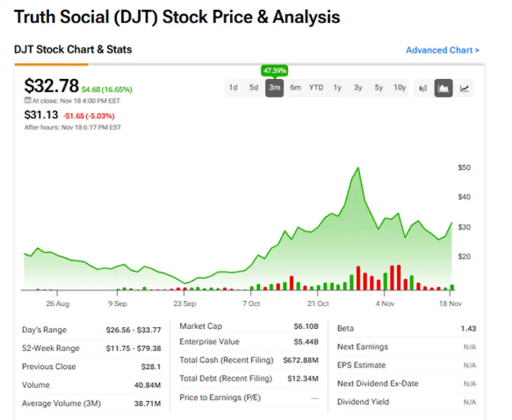512x420 pixels.
Task: Select the 1d time range
Action: [x=233, y=88]
